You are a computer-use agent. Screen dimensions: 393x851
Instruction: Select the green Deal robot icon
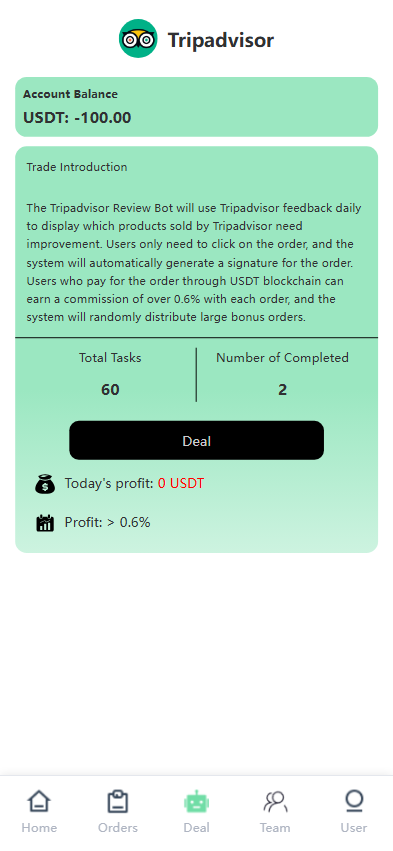click(196, 802)
